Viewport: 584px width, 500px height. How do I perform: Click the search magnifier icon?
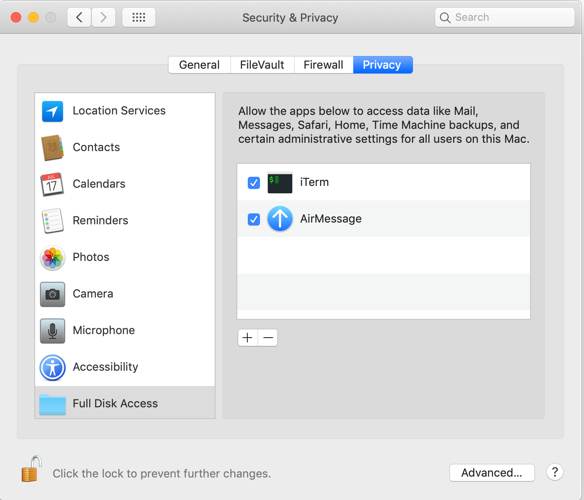445,18
